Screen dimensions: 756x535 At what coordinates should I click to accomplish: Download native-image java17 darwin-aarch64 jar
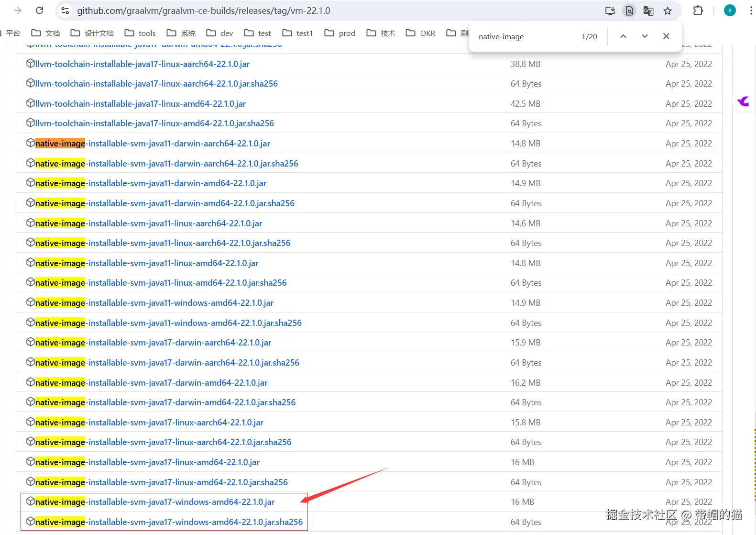153,343
